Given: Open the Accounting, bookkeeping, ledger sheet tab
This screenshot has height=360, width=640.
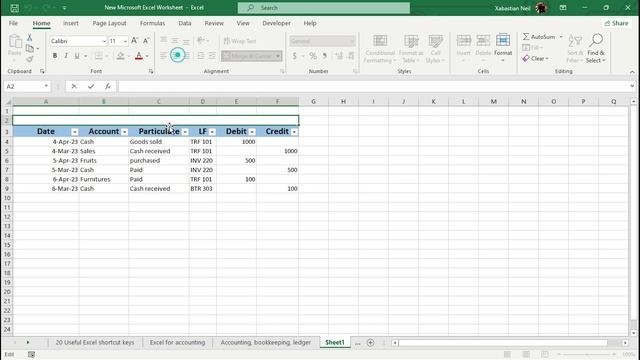Looking at the screenshot, I should [266, 342].
